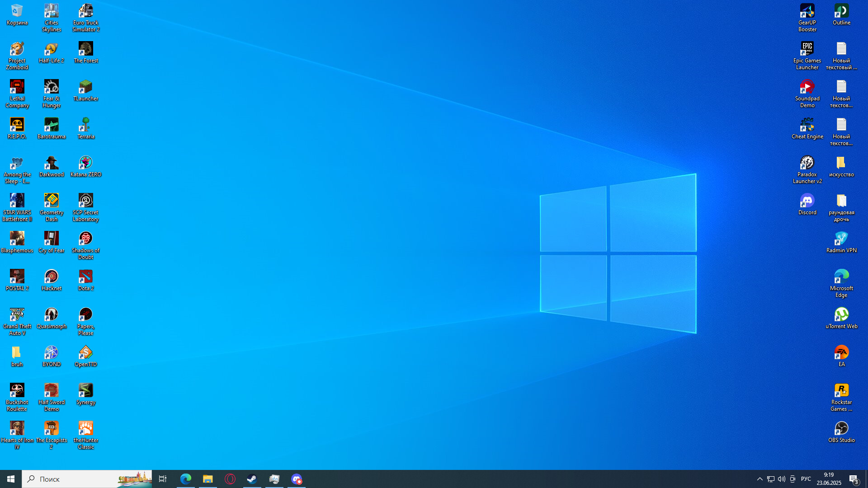The height and width of the screenshot is (488, 868).
Task: Select the Synergy desktop icon
Action: [86, 394]
